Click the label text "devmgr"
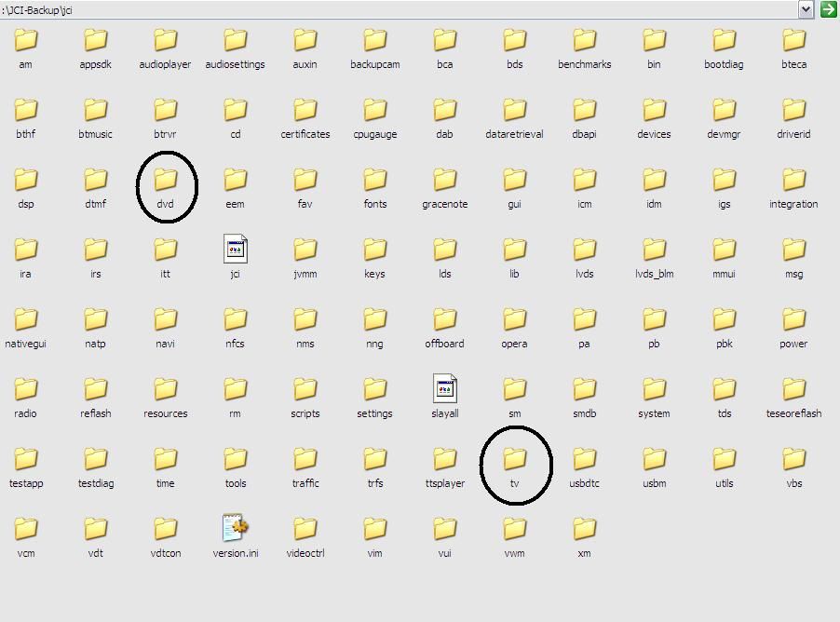 point(724,134)
